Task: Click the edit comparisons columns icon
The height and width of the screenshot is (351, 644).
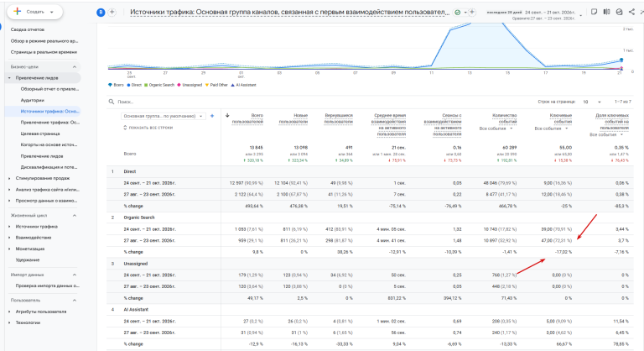Action: [606, 12]
